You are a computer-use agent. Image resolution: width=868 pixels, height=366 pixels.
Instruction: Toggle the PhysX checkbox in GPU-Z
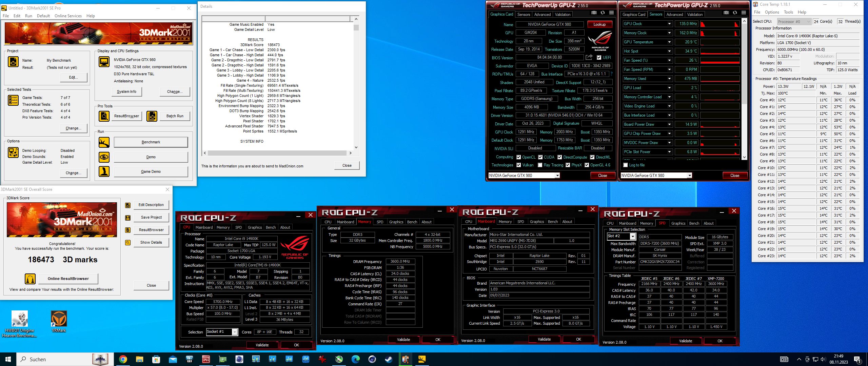(x=568, y=165)
